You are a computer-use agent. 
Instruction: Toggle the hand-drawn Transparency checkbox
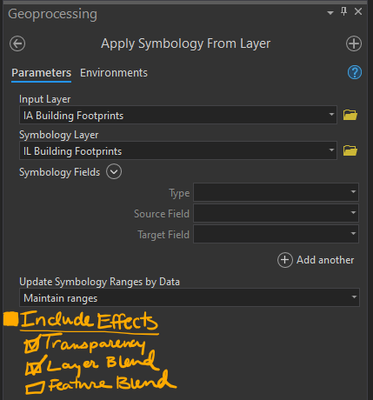point(33,345)
